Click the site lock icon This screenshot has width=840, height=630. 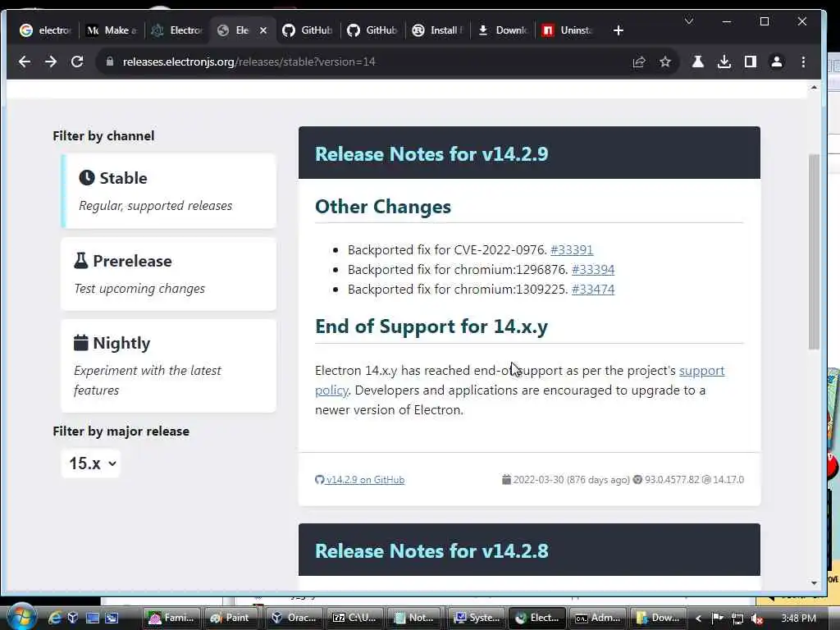click(110, 62)
